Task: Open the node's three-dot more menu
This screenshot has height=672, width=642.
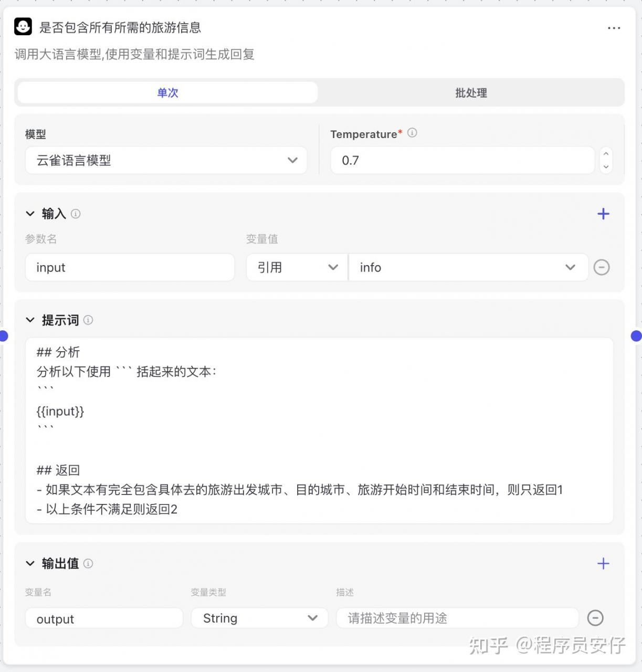Action: point(614,28)
